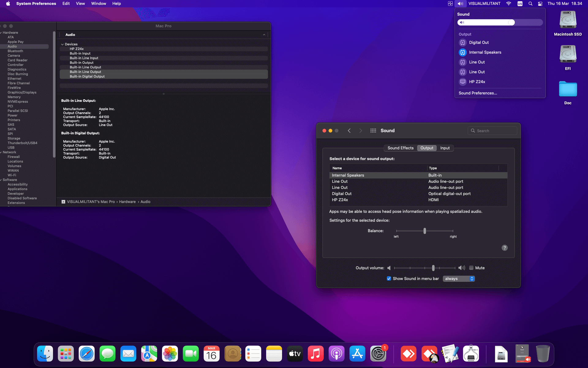Screen dimensions: 588x368
Task: Enable the Mute checkbox
Action: click(x=471, y=268)
